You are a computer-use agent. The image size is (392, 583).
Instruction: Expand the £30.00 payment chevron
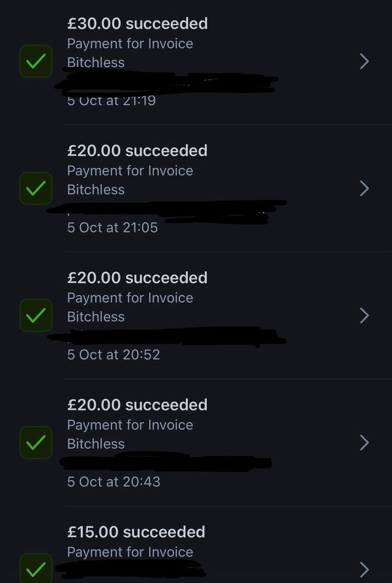click(x=364, y=61)
